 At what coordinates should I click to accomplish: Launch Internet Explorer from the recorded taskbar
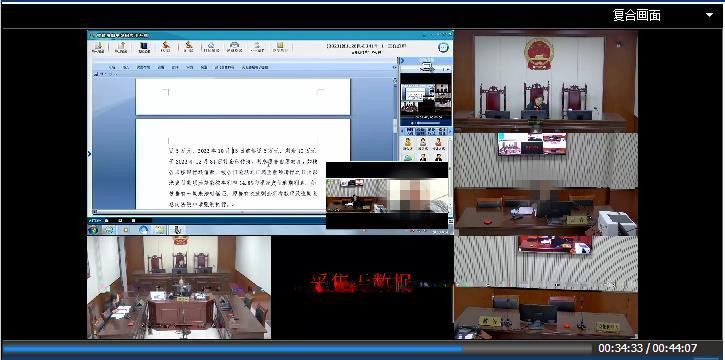point(143,230)
